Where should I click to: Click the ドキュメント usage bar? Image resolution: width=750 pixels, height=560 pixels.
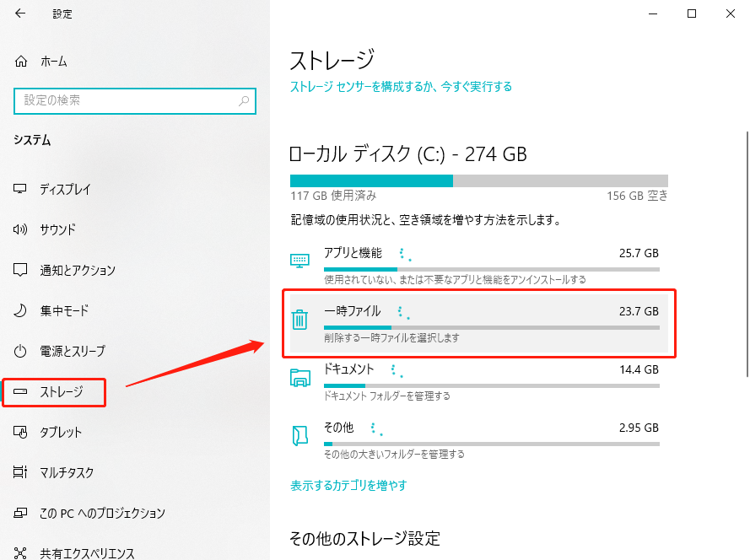[x=492, y=385]
